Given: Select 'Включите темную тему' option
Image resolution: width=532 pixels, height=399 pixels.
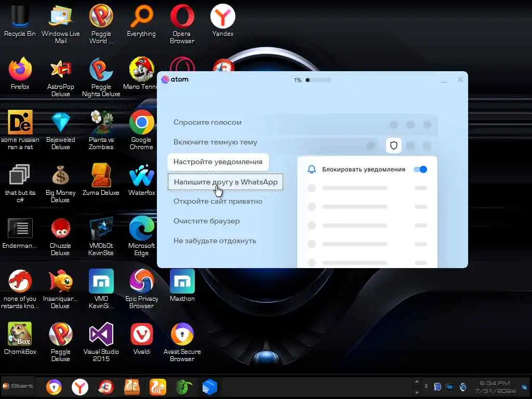Looking at the screenshot, I should pyautogui.click(x=215, y=142).
